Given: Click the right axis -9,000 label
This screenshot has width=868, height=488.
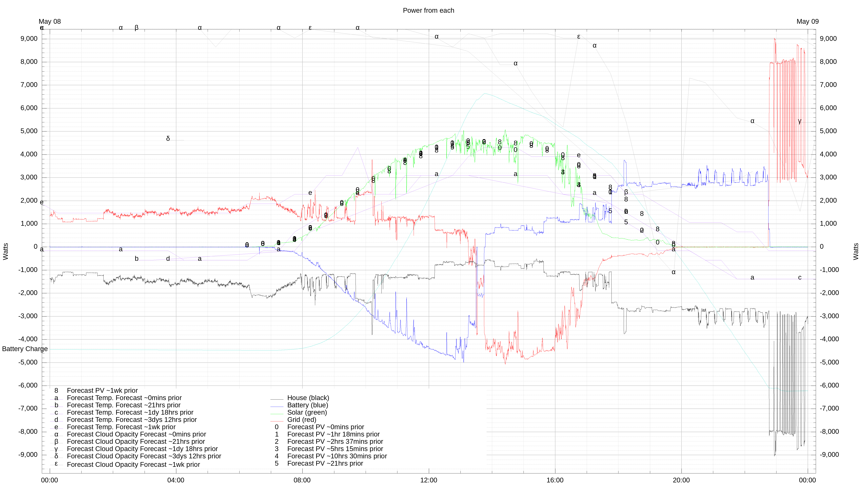Looking at the screenshot, I should pos(829,455).
